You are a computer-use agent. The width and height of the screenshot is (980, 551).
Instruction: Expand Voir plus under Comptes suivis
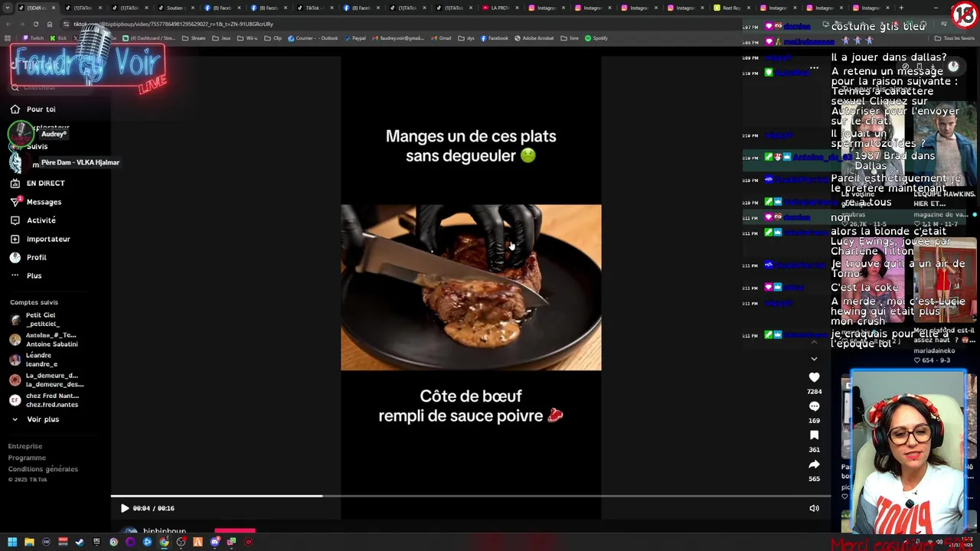[x=35, y=419]
